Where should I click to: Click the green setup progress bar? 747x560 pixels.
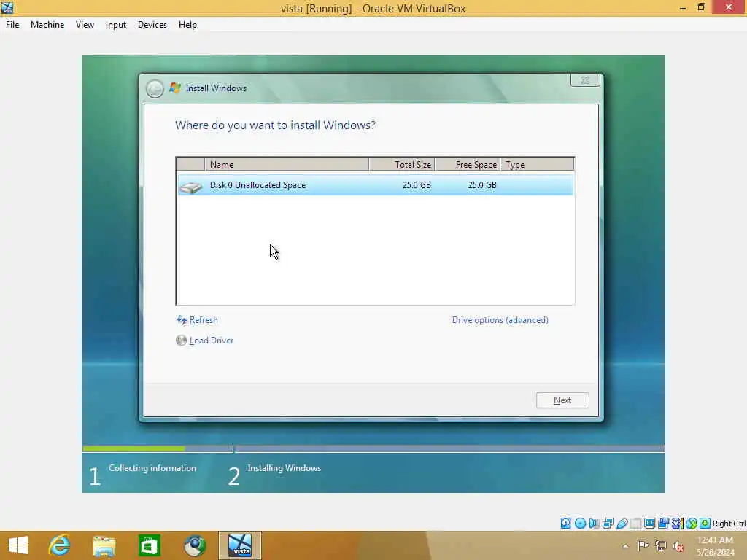pos(134,448)
